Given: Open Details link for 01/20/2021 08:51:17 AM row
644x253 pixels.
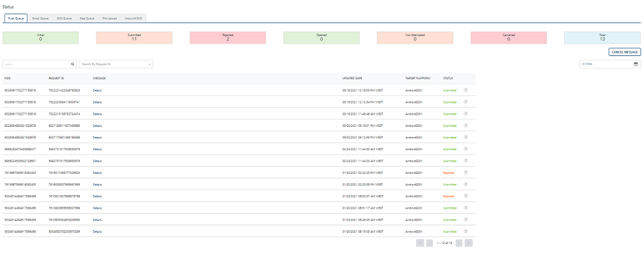Looking at the screenshot, I should (x=97, y=208).
